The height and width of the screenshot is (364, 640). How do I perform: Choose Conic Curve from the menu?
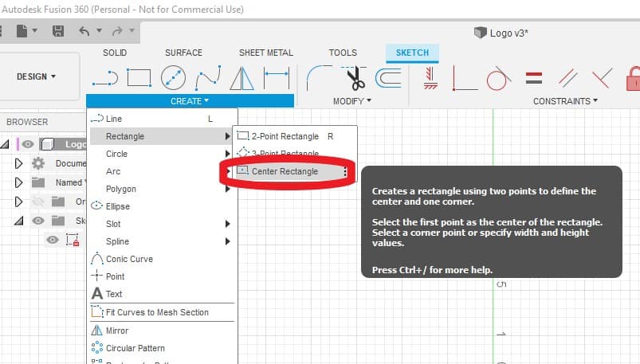point(163,259)
